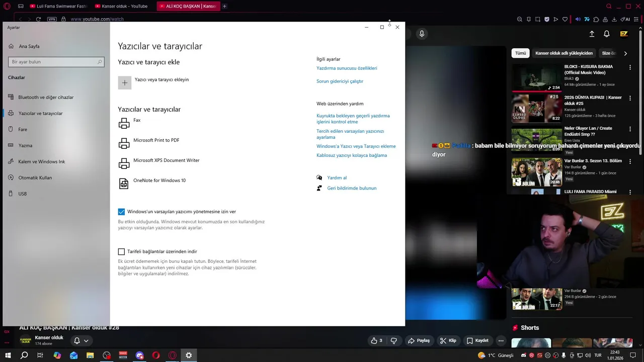Screen dimensions: 644x362
Task: Open Discord from the taskbar
Action: tap(140, 355)
